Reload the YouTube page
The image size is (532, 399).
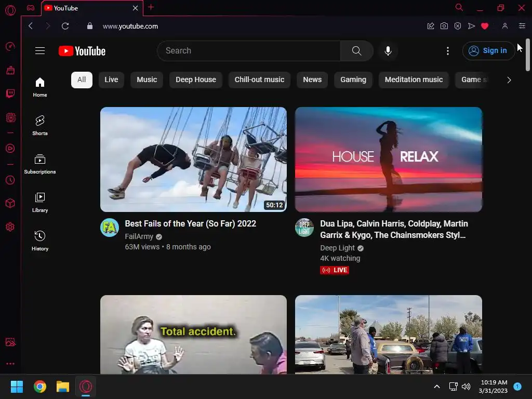65,26
